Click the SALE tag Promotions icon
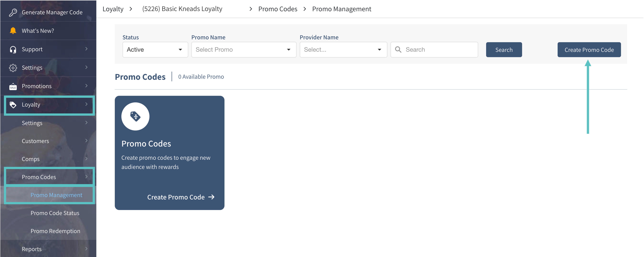Viewport: 644px width, 257px height. tap(13, 86)
